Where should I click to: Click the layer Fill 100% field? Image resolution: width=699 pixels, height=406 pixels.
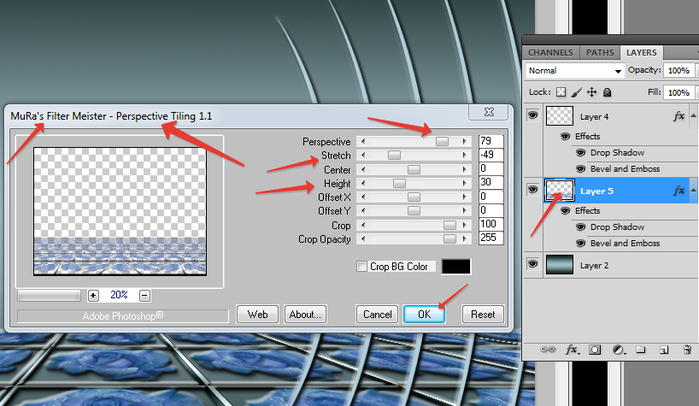point(679,92)
